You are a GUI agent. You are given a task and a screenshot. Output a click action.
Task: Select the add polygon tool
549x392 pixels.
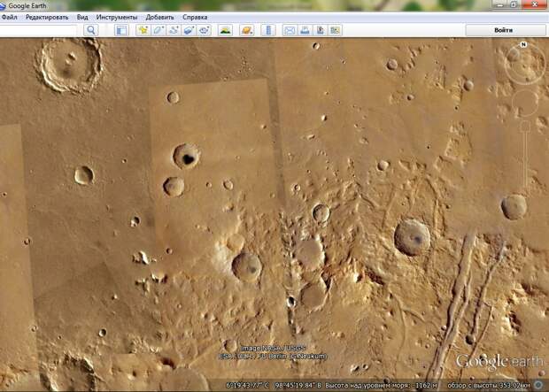coord(159,30)
